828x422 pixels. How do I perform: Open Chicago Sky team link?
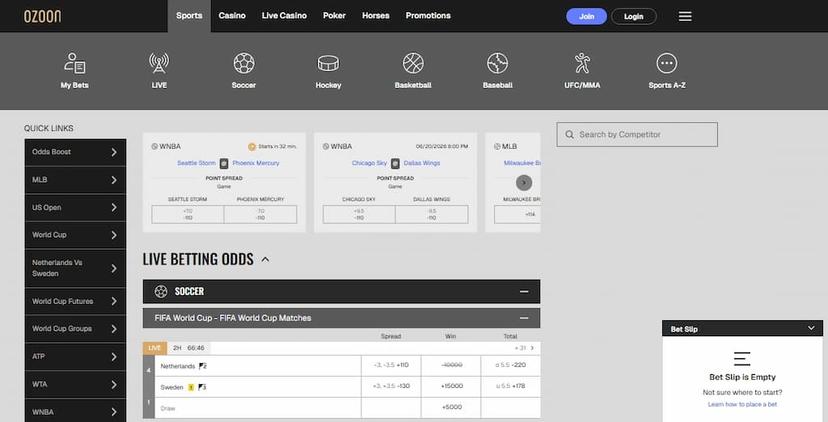[x=370, y=163]
